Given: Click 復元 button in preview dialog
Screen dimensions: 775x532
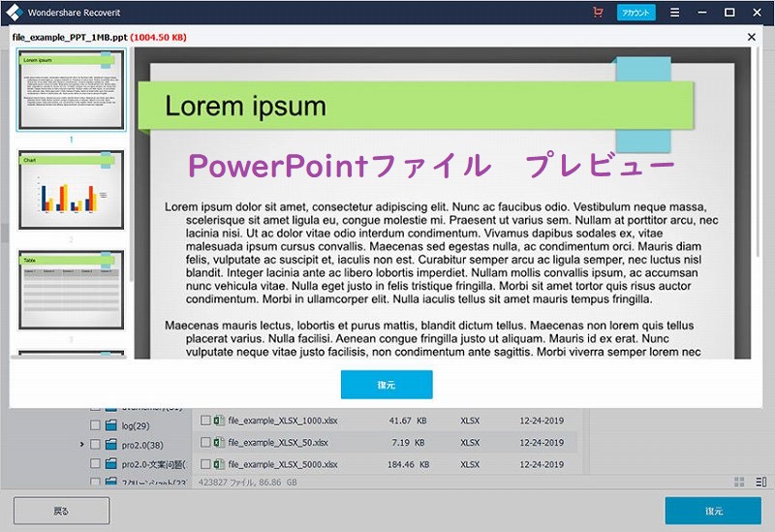Looking at the screenshot, I should pyautogui.click(x=387, y=384).
